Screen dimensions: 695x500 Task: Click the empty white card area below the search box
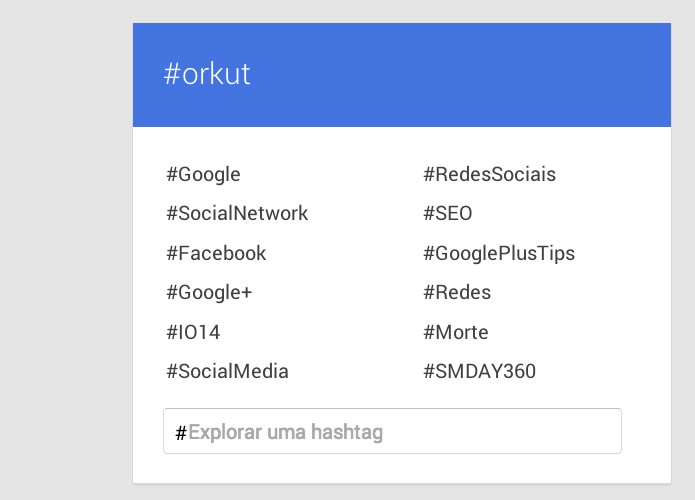coord(402,469)
